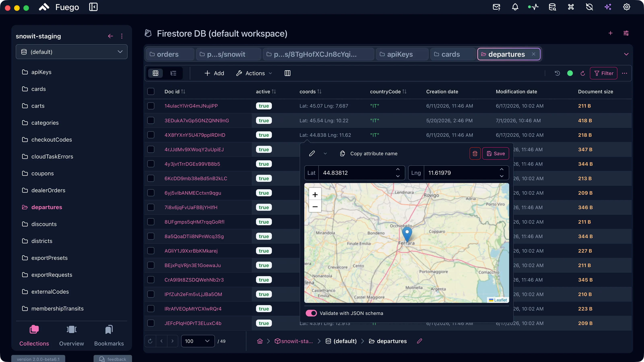644x362 pixels.
Task: Click the back arrow next to snowit-staging
Action: click(x=110, y=36)
